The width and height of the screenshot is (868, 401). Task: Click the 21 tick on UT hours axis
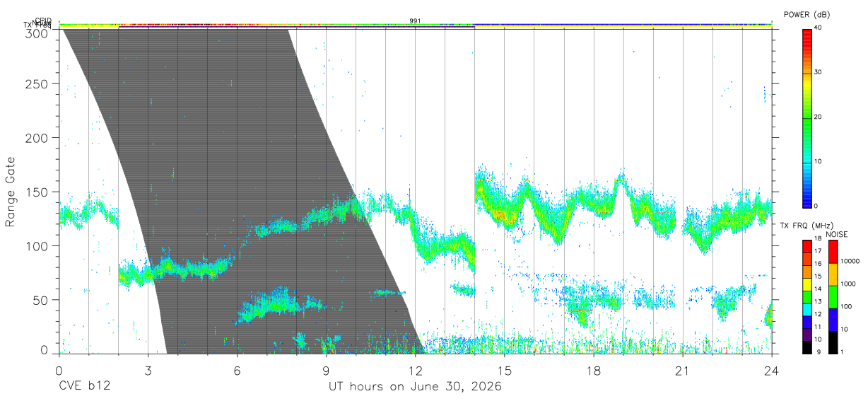coord(682,371)
